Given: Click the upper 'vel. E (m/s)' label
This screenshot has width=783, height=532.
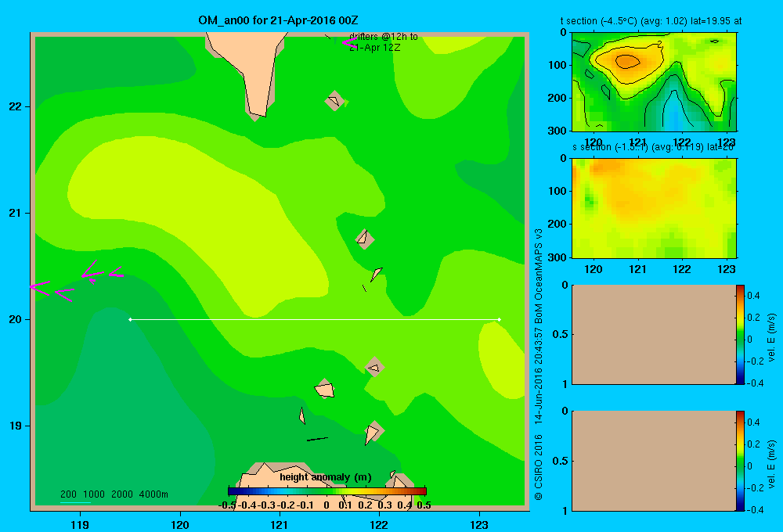Looking at the screenshot, I should (772, 337).
